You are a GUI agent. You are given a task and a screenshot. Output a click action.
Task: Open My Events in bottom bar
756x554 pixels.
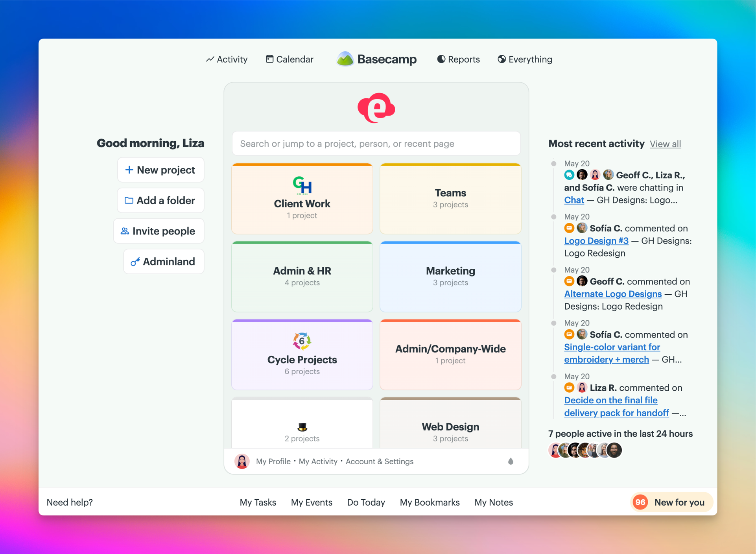click(x=312, y=502)
